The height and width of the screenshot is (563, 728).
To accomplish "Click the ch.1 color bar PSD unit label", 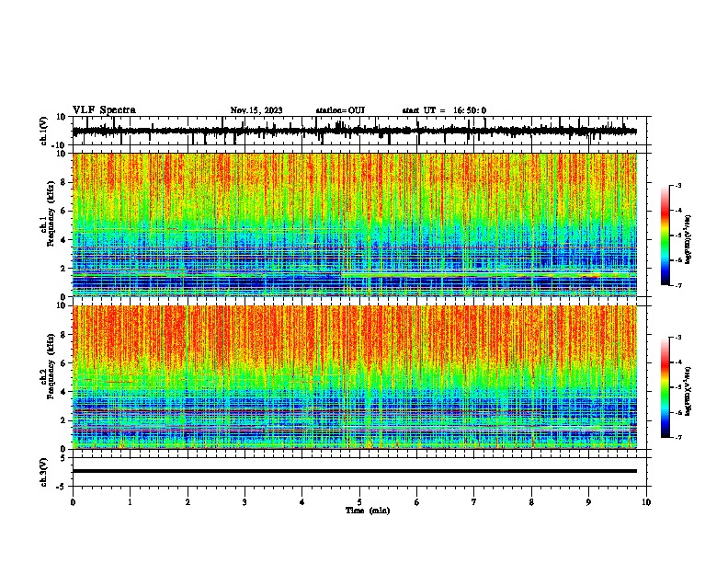I will coord(688,240).
